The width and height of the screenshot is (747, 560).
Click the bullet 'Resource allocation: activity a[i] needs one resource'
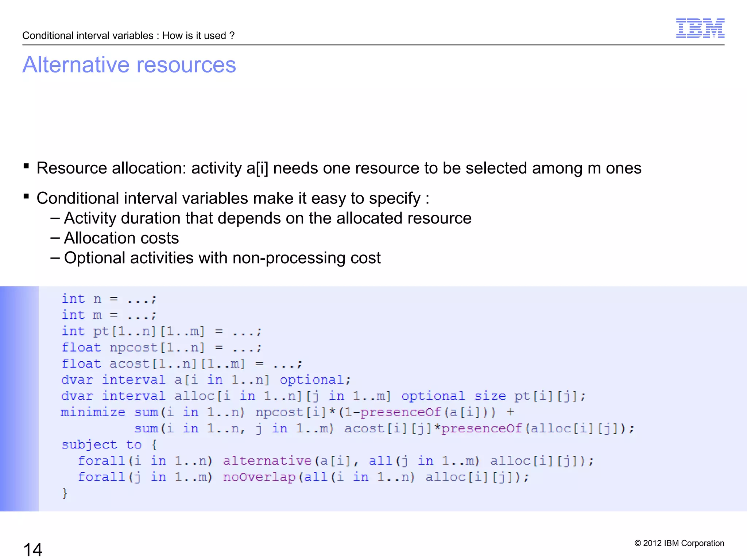click(x=339, y=168)
